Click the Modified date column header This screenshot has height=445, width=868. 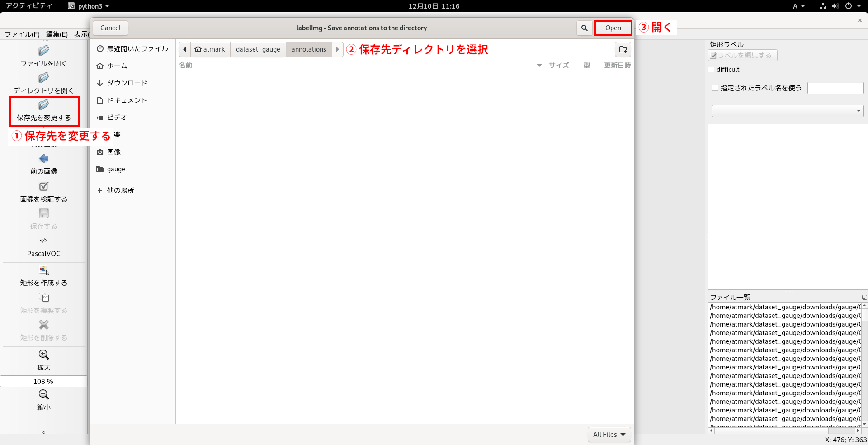[x=617, y=66]
